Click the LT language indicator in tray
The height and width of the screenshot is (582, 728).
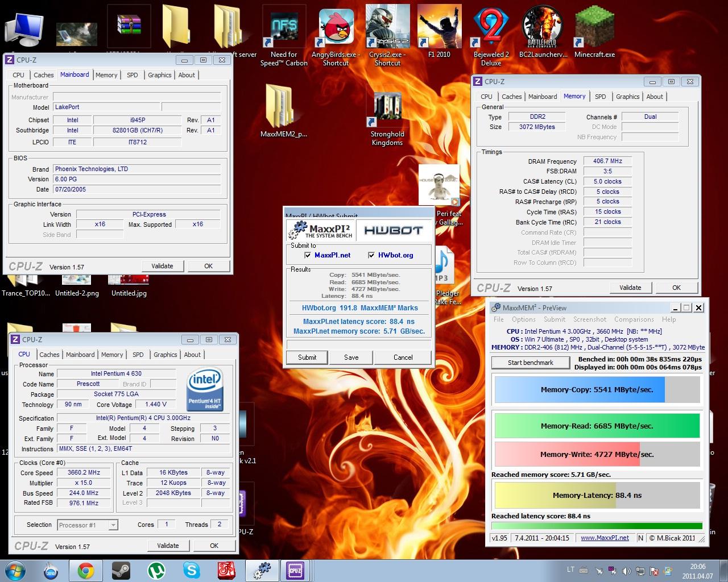570,569
